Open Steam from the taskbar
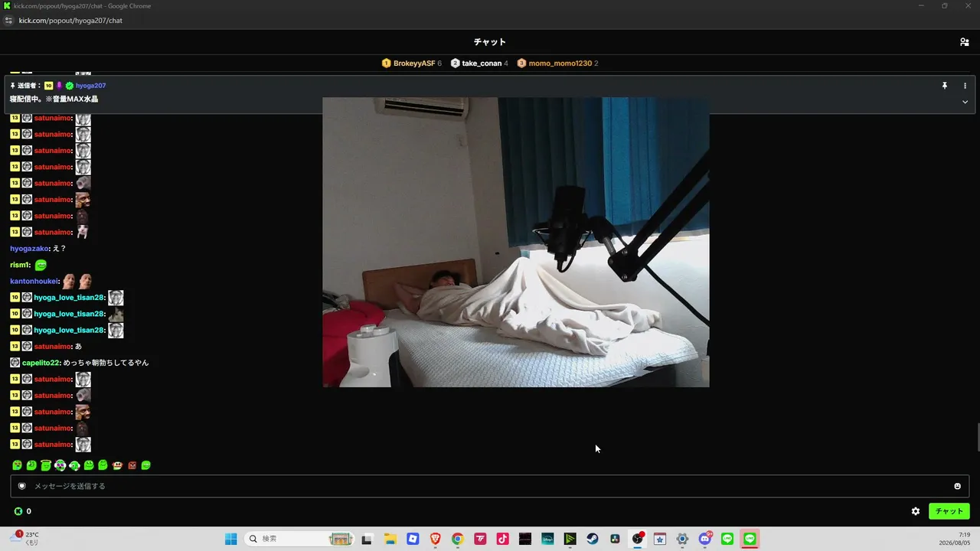 (x=593, y=539)
